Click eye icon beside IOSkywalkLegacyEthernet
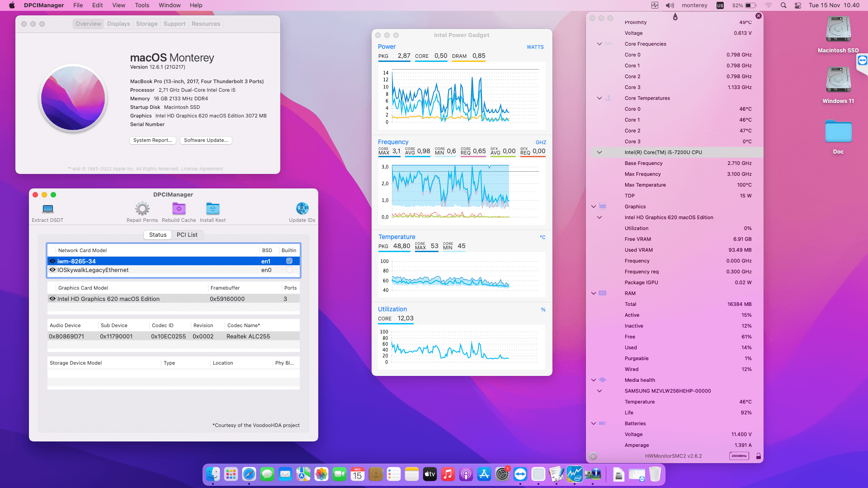Image resolution: width=868 pixels, height=488 pixels. [x=52, y=270]
